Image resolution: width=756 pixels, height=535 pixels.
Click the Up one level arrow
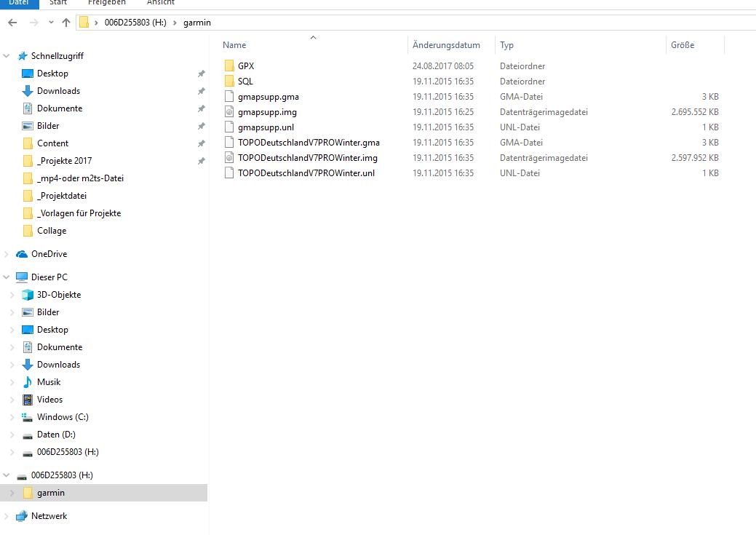pyautogui.click(x=66, y=23)
